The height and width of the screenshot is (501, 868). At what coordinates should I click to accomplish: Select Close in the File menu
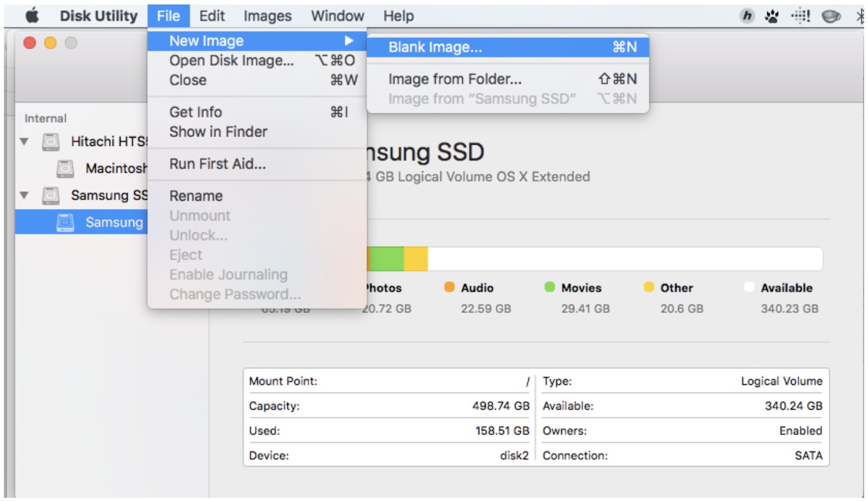point(257,80)
